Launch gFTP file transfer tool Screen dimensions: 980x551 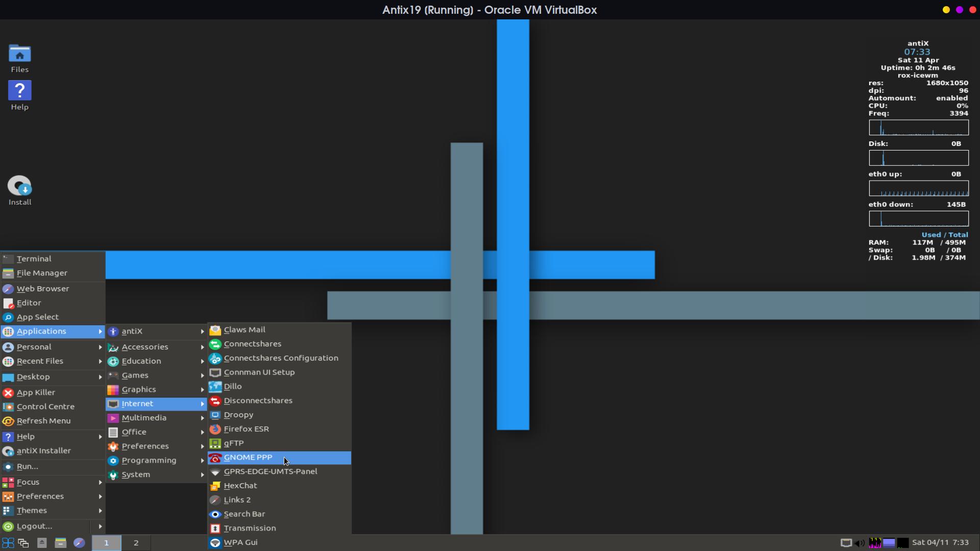click(234, 443)
